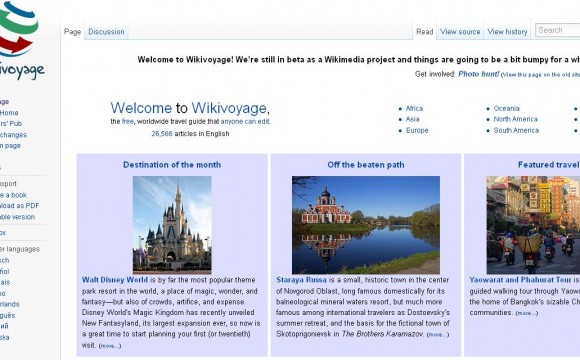The height and width of the screenshot is (360, 580).
Task: Click the 'anyone can edit' link
Action: click(245, 121)
